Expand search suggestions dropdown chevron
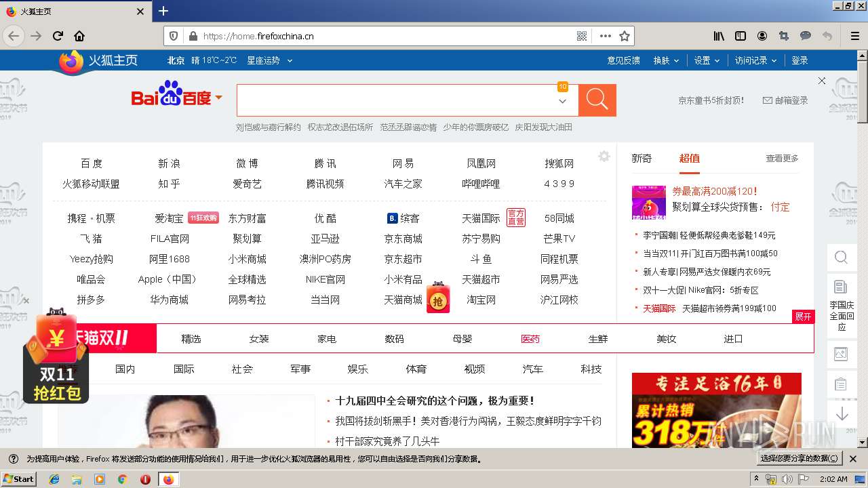This screenshot has height=488, width=868. pos(562,101)
